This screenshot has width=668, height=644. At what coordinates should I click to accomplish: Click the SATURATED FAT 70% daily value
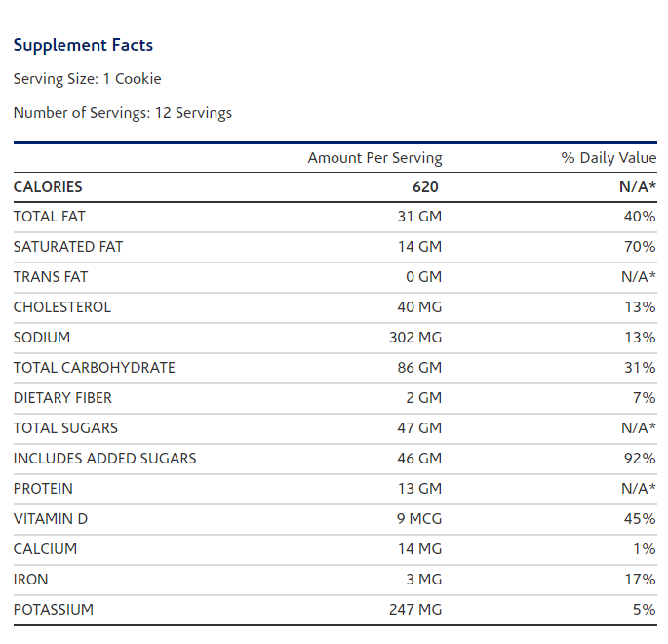coord(640,247)
